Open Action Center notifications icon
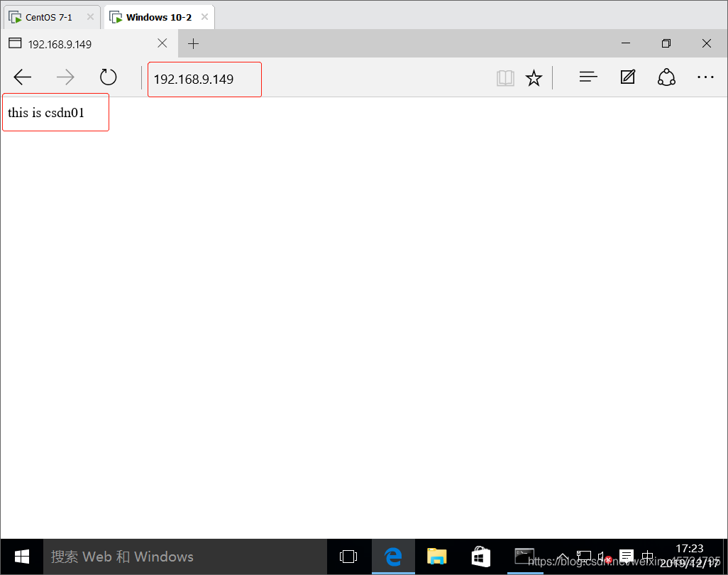728x575 pixels. pyautogui.click(x=627, y=557)
